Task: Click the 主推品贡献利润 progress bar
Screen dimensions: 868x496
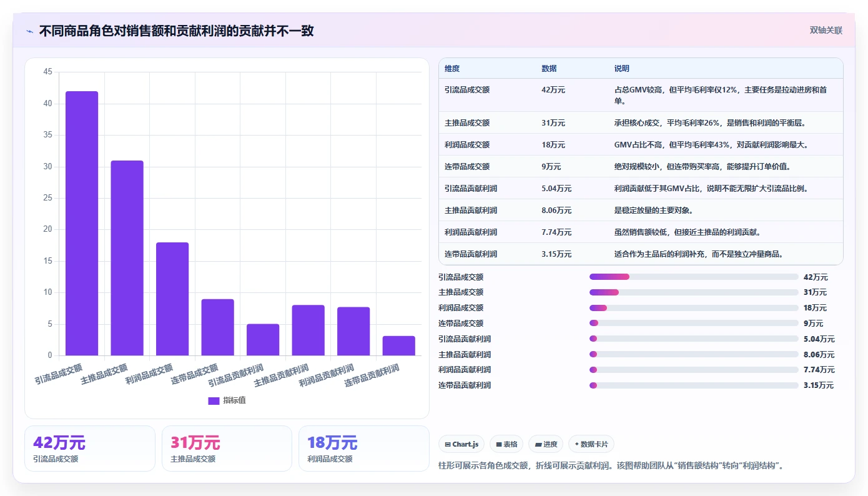Action: (x=694, y=354)
